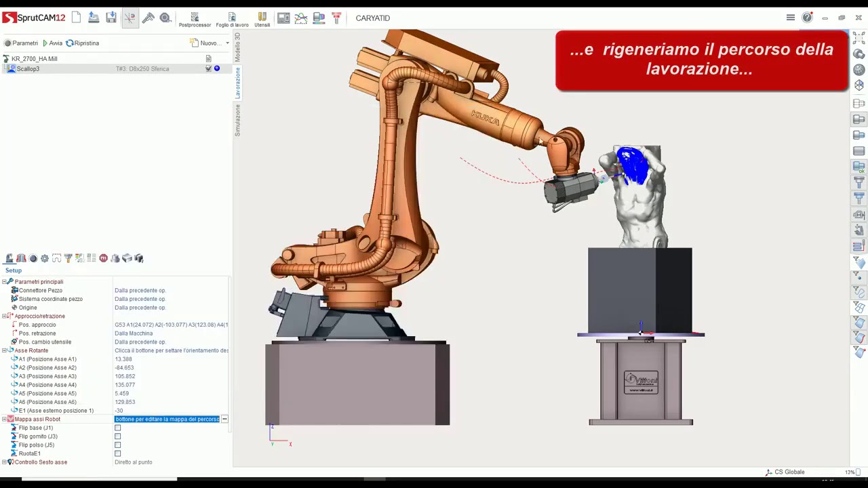This screenshot has height=488, width=868.
Task: Toggle the Scallop3 enabled checkbox
Action: [208, 68]
